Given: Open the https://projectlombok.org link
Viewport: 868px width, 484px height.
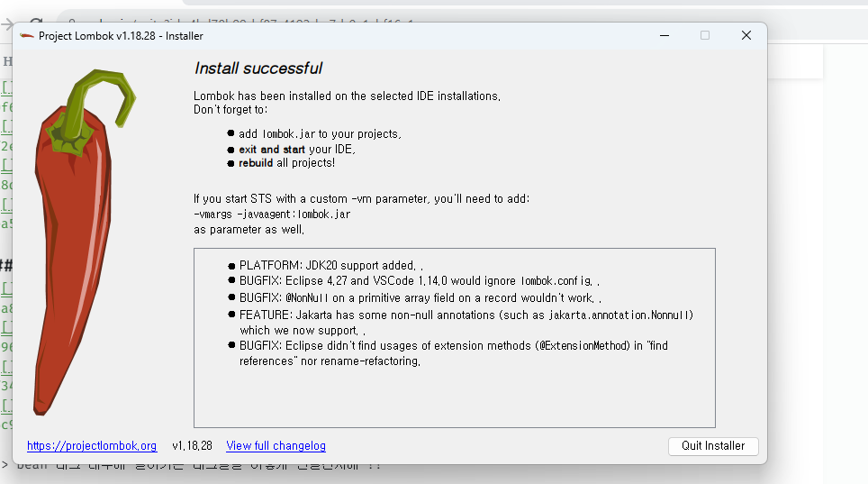Looking at the screenshot, I should pyautogui.click(x=92, y=446).
